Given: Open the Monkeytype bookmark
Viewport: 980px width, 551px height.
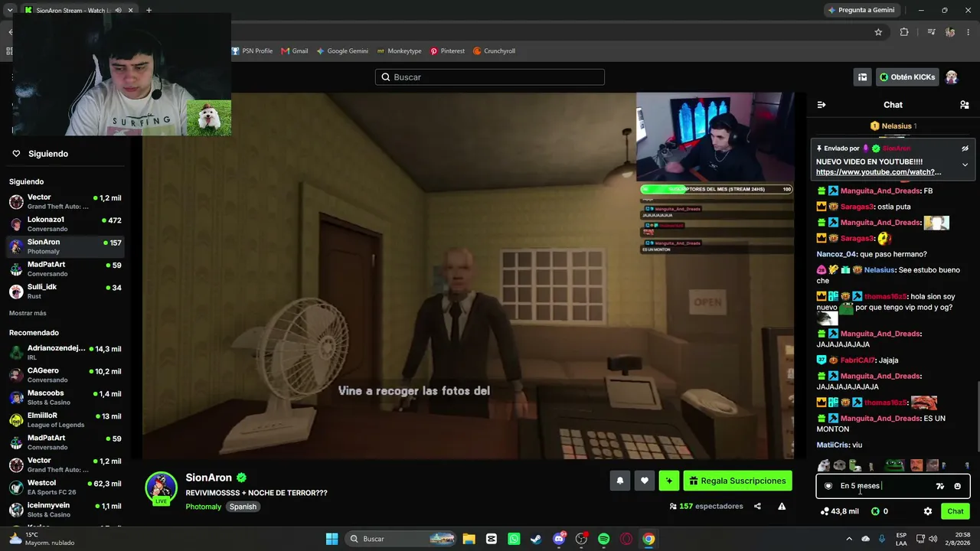Looking at the screenshot, I should pos(399,51).
